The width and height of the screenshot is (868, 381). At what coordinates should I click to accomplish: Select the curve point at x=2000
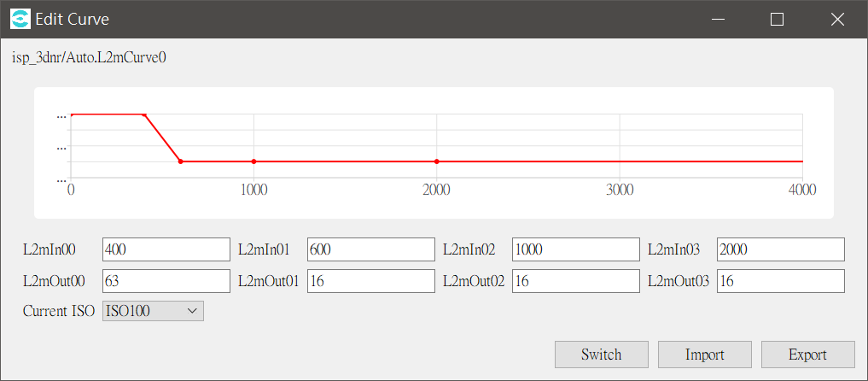pyautogui.click(x=437, y=161)
